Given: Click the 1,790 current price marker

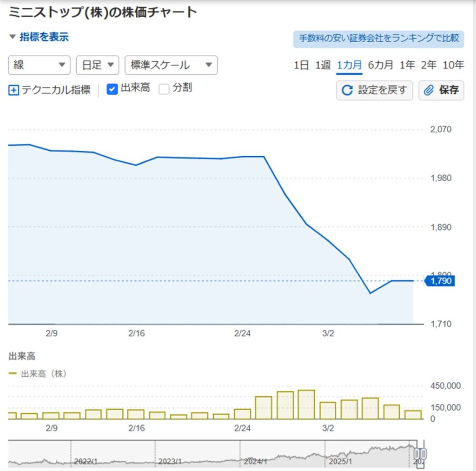Looking at the screenshot, I should tap(440, 281).
